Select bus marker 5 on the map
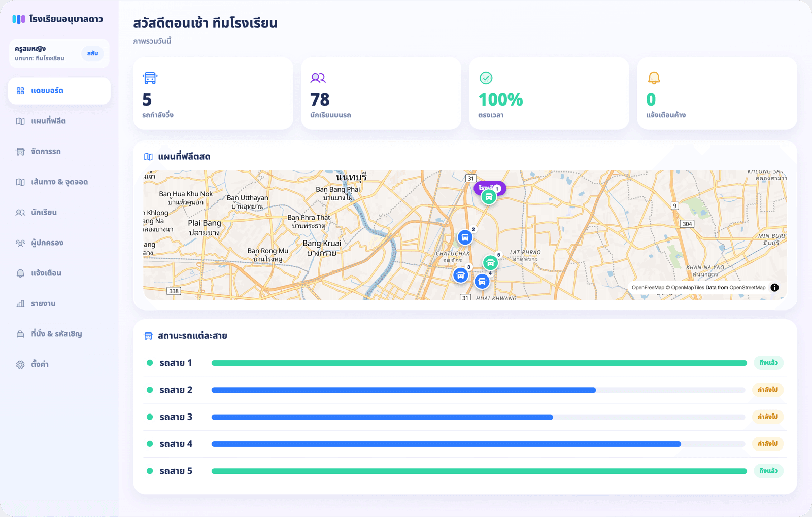 (490, 263)
